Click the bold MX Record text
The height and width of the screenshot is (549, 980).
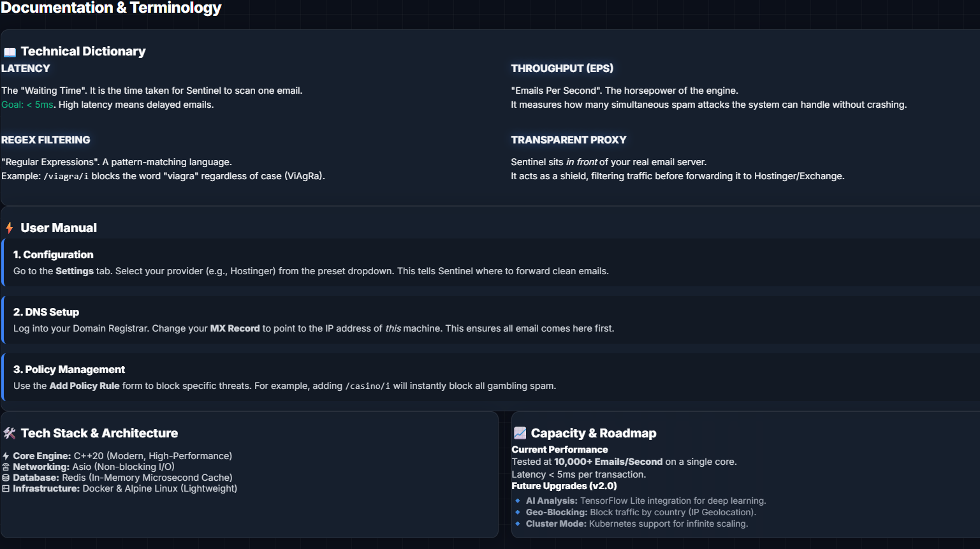click(235, 329)
